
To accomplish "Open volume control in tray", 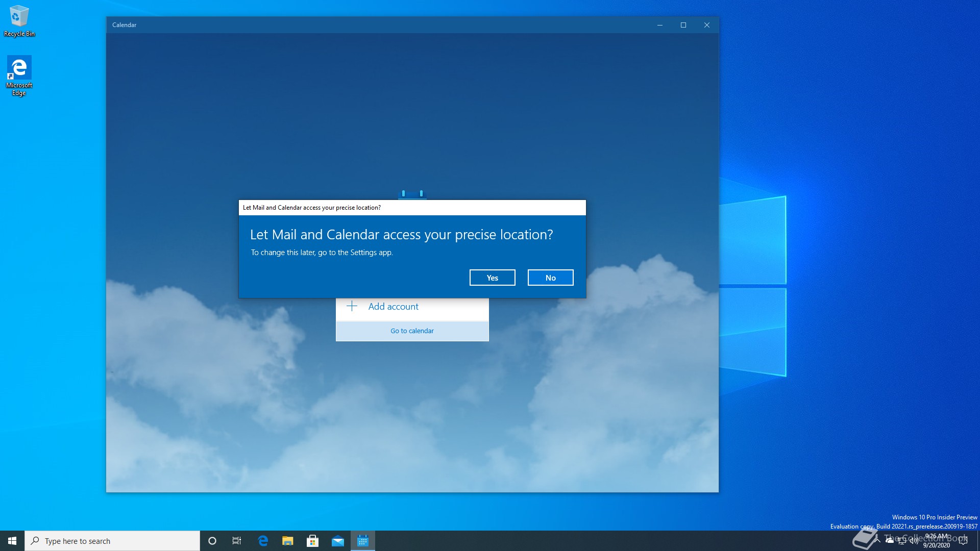I will pyautogui.click(x=914, y=541).
